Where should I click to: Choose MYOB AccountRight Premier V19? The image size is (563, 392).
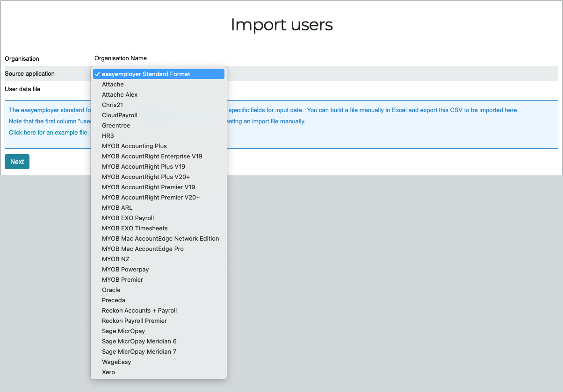[159, 187]
